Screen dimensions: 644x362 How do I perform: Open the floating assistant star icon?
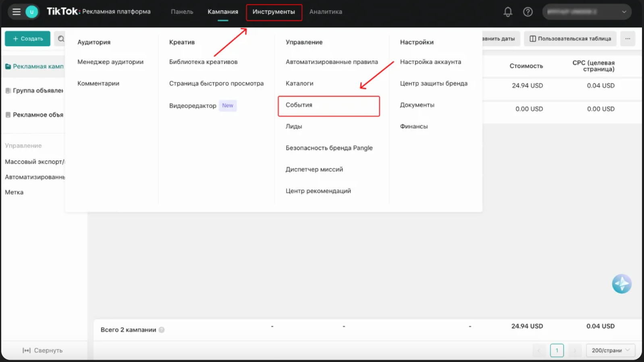(621, 284)
